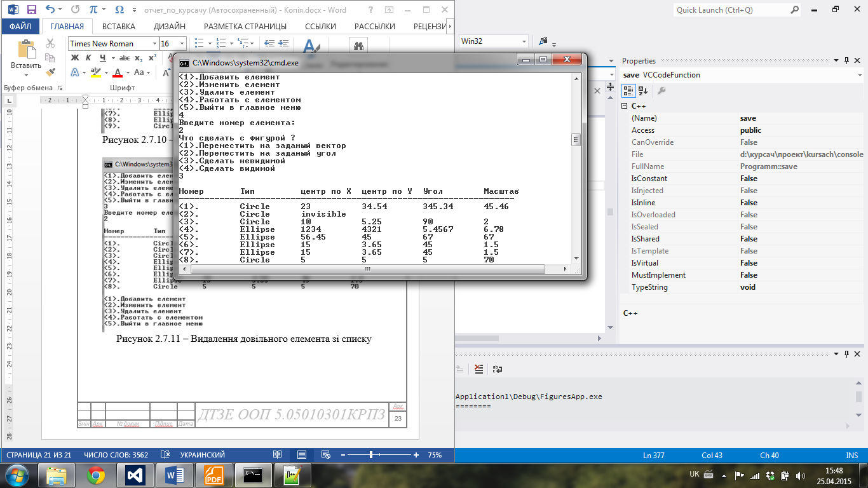Sort properties alphabetically in the Properties panel

pos(643,91)
